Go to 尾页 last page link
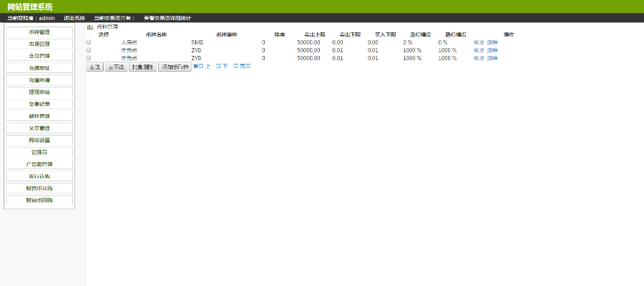644x286 pixels. [245, 66]
